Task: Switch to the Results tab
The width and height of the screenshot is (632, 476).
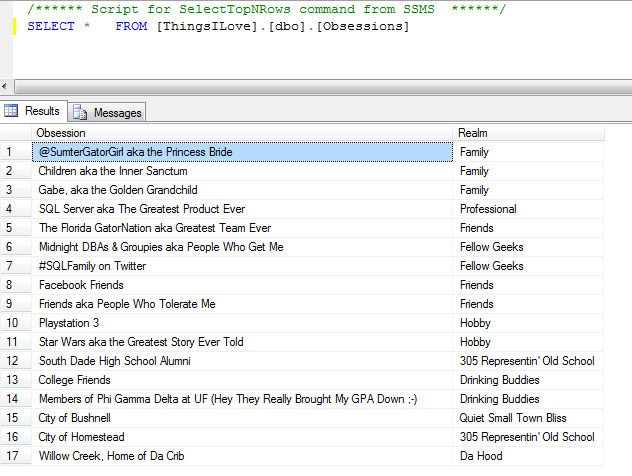Action: click(x=42, y=112)
